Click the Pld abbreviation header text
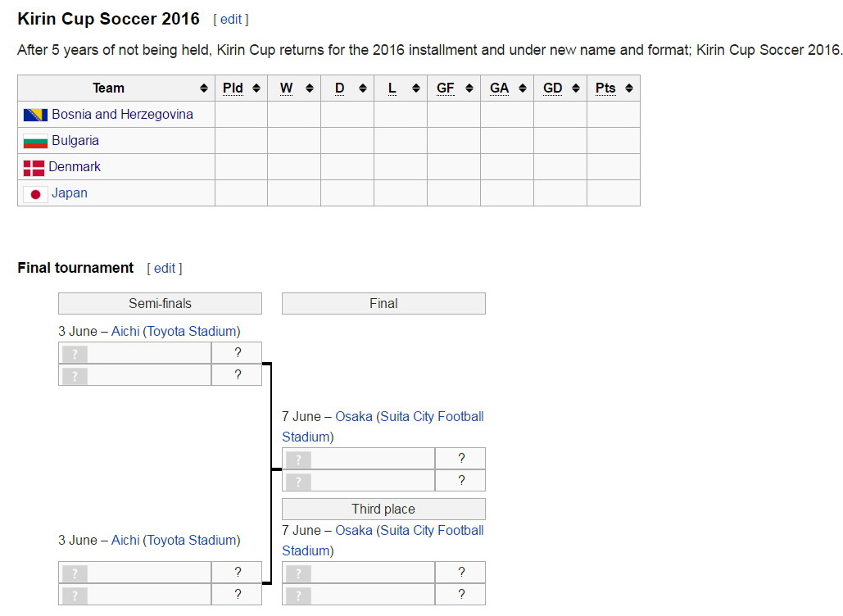The image size is (843, 616). (233, 88)
